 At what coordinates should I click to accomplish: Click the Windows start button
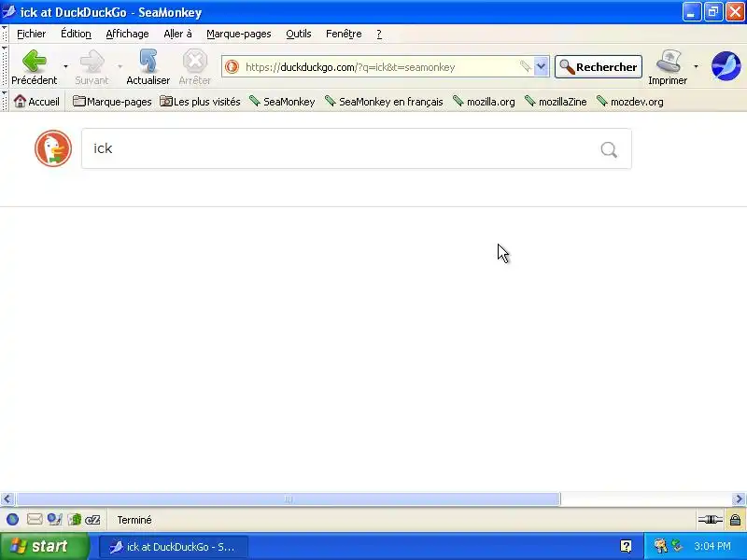pos(44,546)
